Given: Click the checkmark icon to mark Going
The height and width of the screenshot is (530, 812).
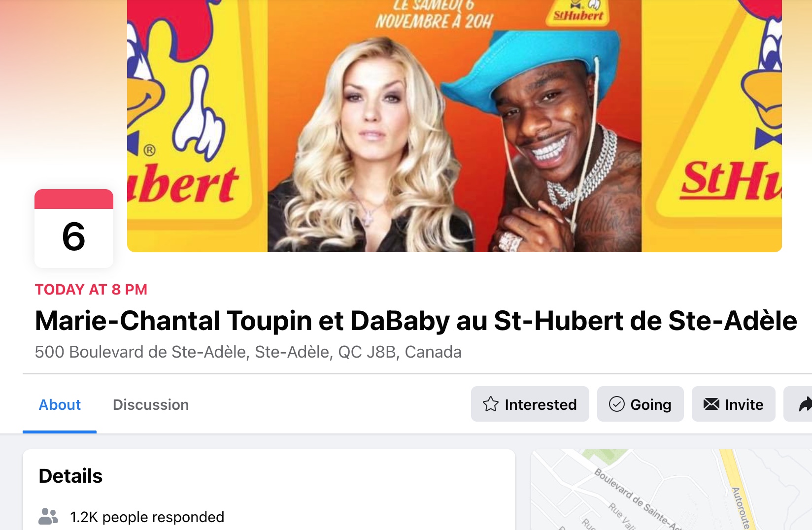Looking at the screenshot, I should click(x=616, y=404).
